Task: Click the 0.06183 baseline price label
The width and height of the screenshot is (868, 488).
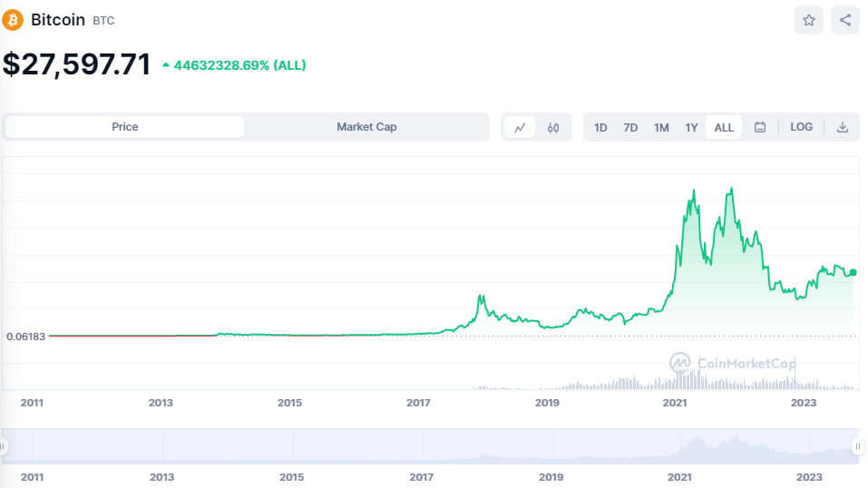Action: 25,337
